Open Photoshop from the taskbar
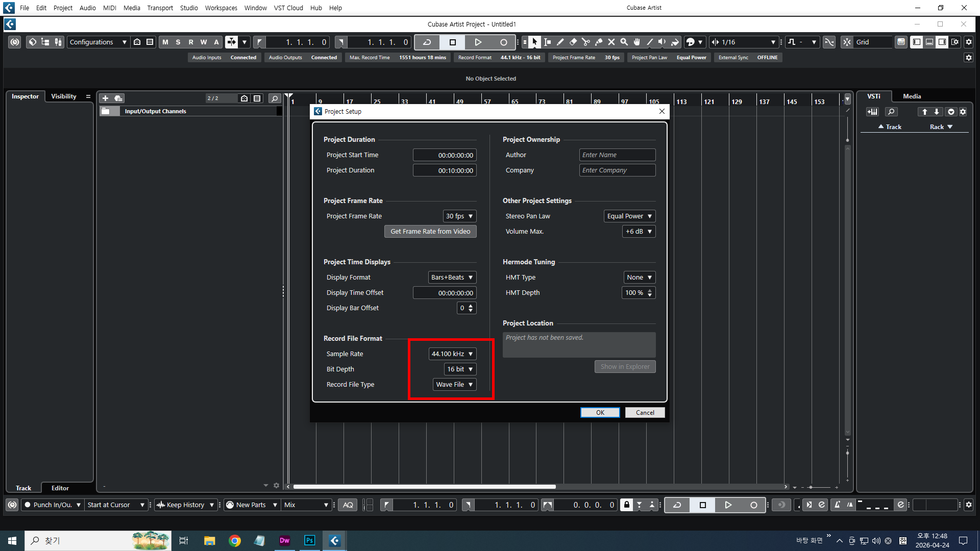This screenshot has height=551, width=980. (310, 540)
